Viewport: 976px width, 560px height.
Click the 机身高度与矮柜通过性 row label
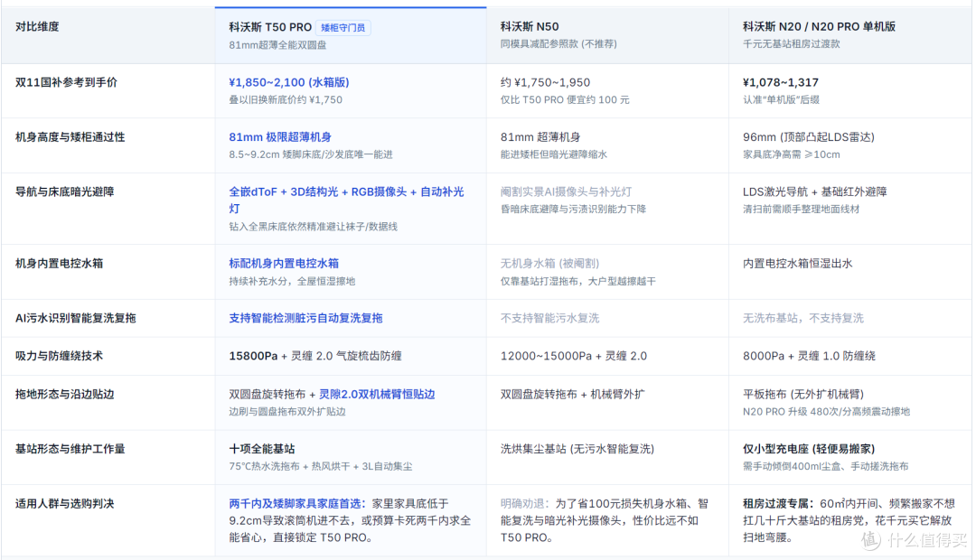(x=70, y=137)
